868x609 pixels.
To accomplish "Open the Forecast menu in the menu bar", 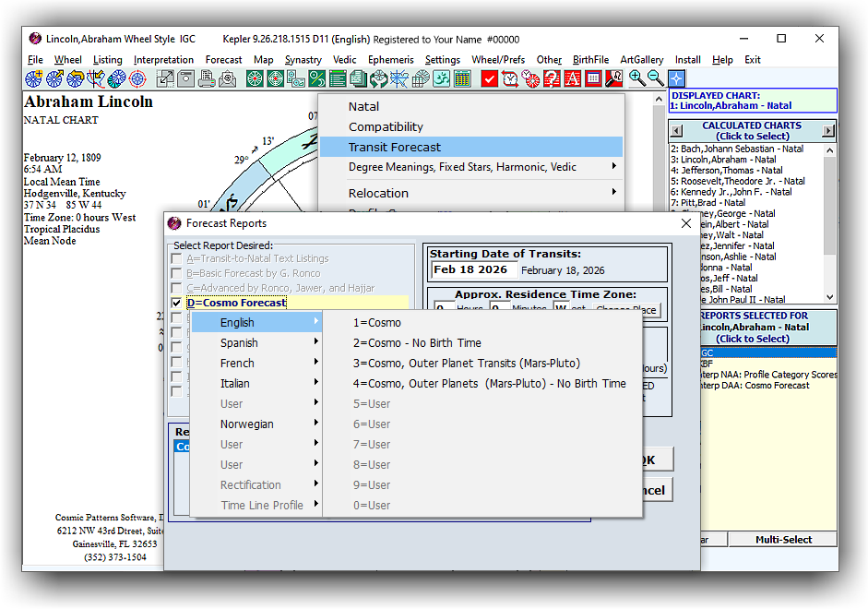I will [x=223, y=60].
